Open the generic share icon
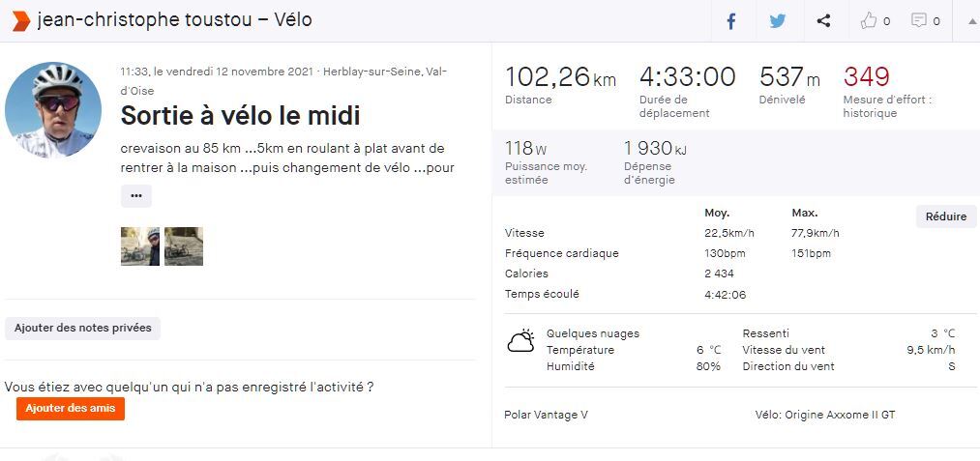The height and width of the screenshot is (461, 980). (x=823, y=21)
